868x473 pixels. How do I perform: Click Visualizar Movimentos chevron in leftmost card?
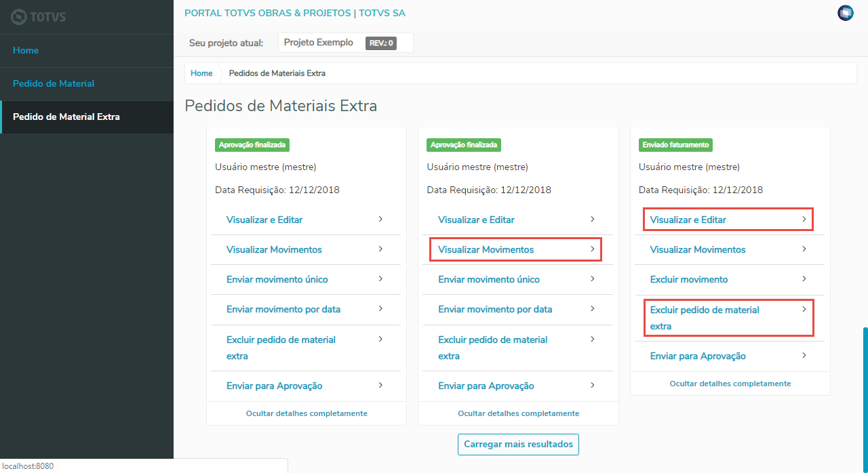click(380, 249)
